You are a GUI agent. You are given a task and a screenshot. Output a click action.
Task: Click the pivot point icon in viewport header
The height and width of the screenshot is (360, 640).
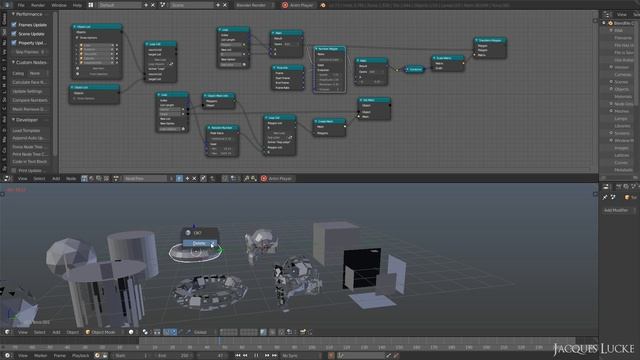145,332
